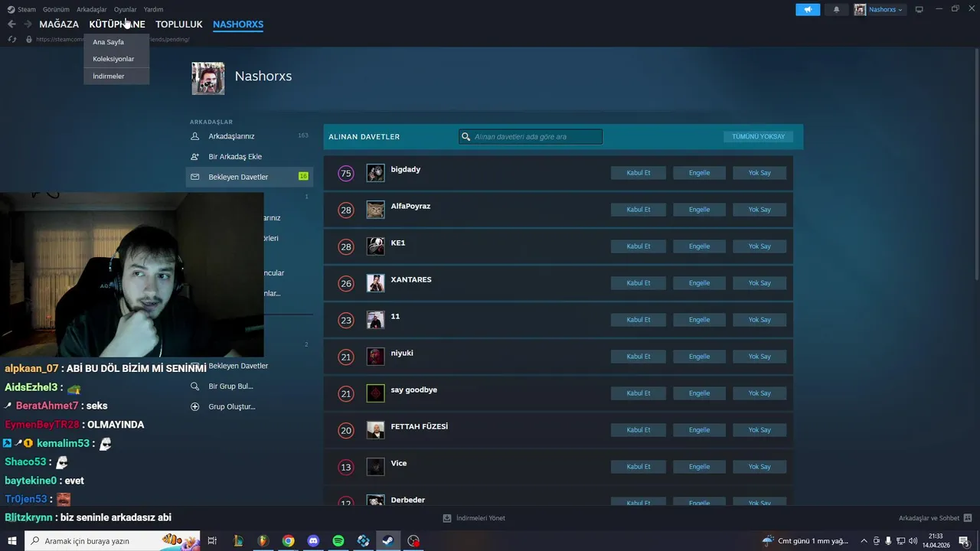Open the Steam announcements megaphone icon

(x=808, y=9)
